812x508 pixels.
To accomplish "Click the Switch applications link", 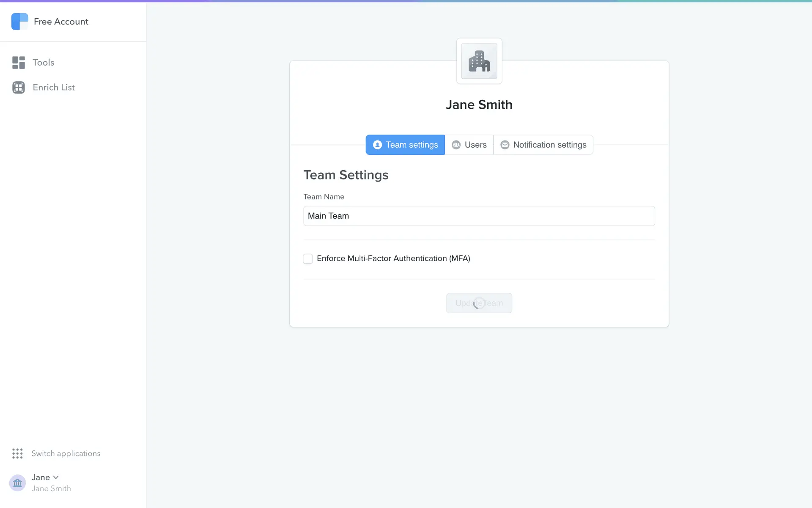I will tap(66, 453).
